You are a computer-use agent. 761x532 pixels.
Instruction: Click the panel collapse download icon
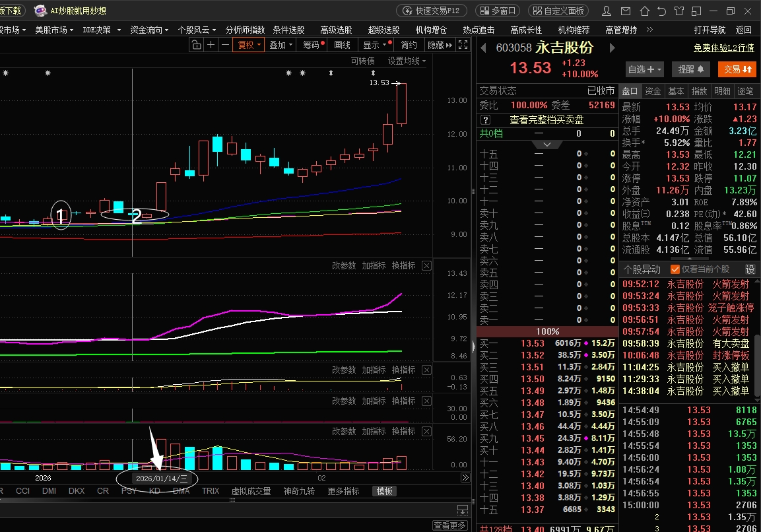(463, 510)
